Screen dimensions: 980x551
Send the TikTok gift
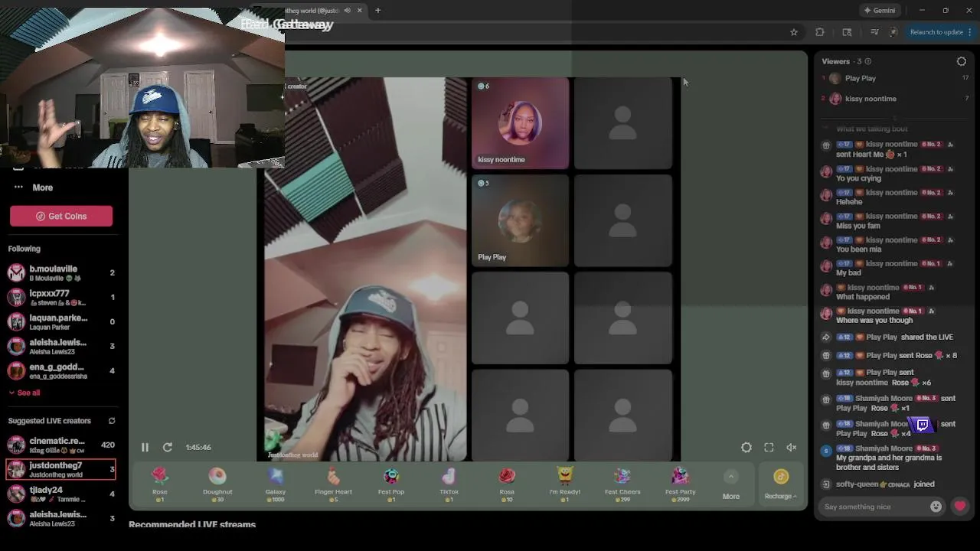449,484
